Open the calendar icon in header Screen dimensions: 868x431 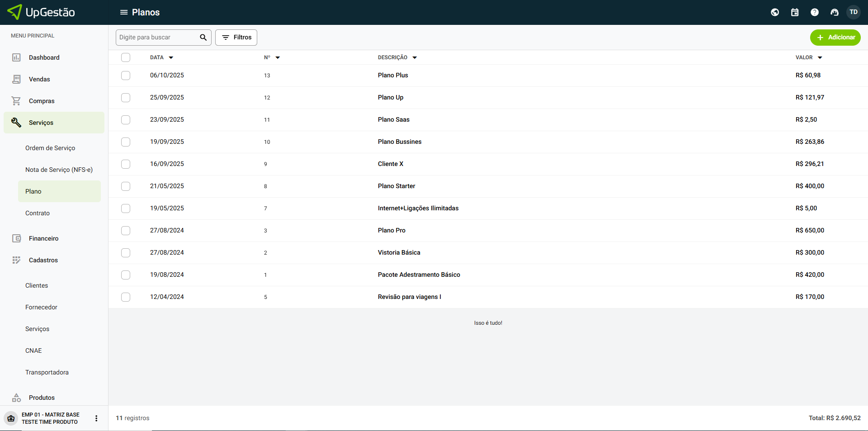click(x=795, y=12)
